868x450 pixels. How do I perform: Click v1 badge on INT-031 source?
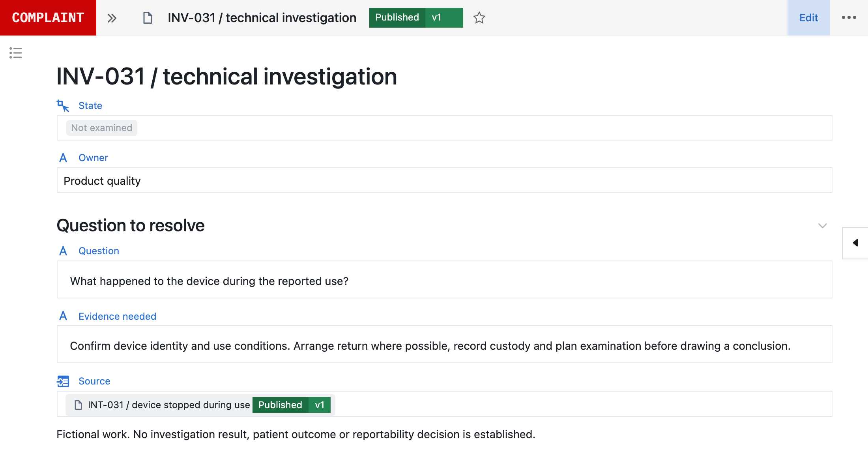coord(320,405)
